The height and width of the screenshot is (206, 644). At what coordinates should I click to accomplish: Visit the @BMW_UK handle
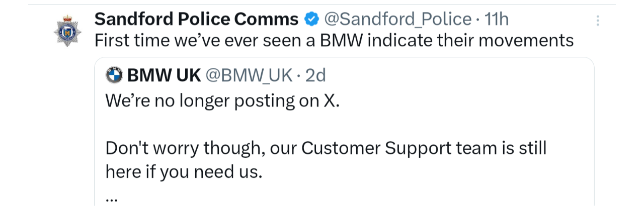249,76
